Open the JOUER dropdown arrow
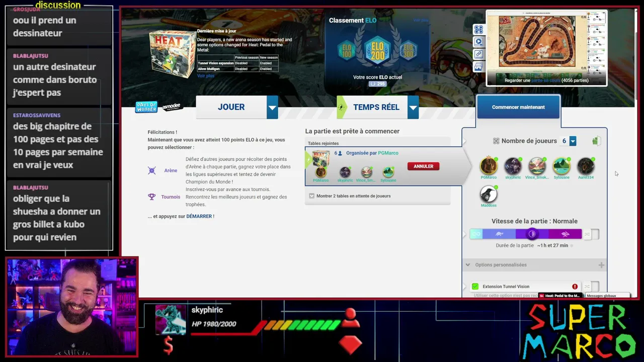This screenshot has width=644, height=362. [x=272, y=107]
